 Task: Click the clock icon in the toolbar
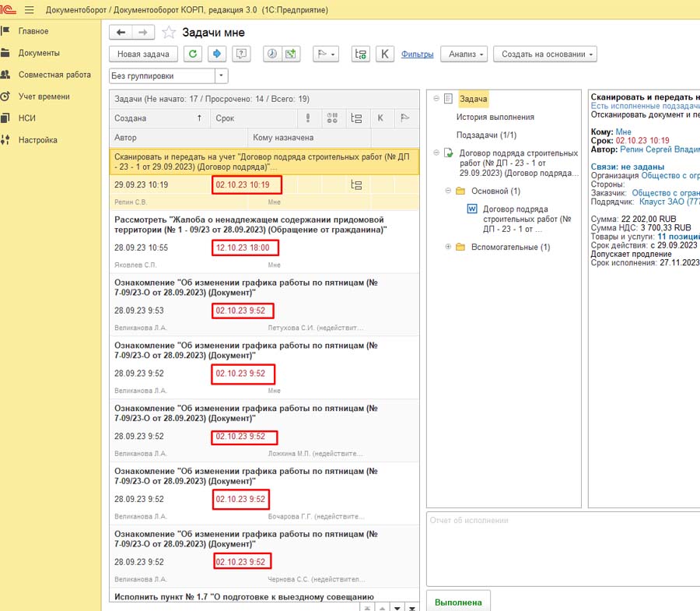(271, 54)
